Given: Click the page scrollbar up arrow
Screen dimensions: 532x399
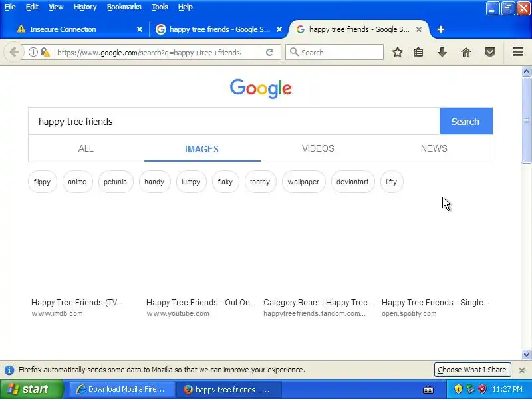Looking at the screenshot, I should (x=526, y=71).
